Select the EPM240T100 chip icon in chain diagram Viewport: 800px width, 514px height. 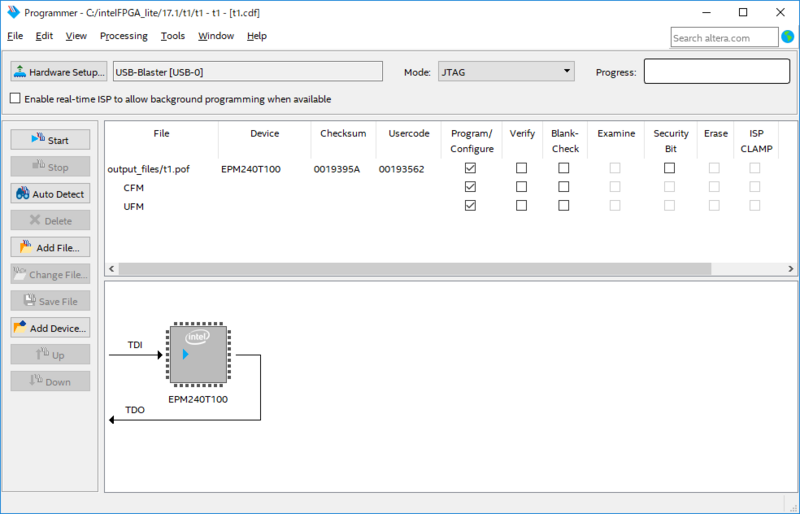[198, 354]
